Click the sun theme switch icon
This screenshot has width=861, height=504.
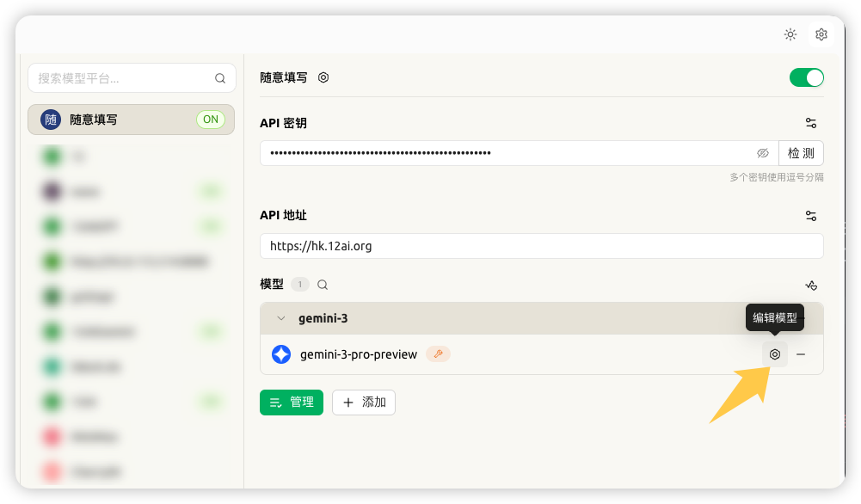[790, 34]
